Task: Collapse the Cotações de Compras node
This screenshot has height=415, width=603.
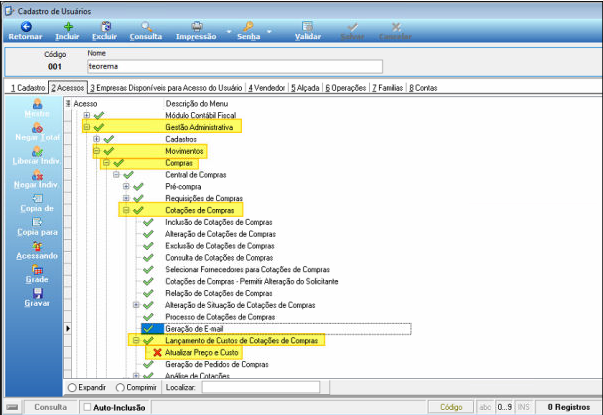Action: [126, 210]
